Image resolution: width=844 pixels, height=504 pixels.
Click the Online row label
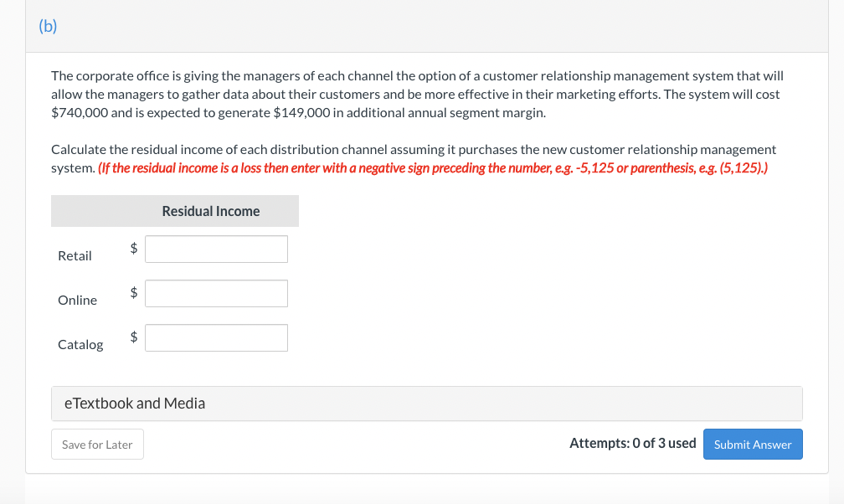click(77, 301)
